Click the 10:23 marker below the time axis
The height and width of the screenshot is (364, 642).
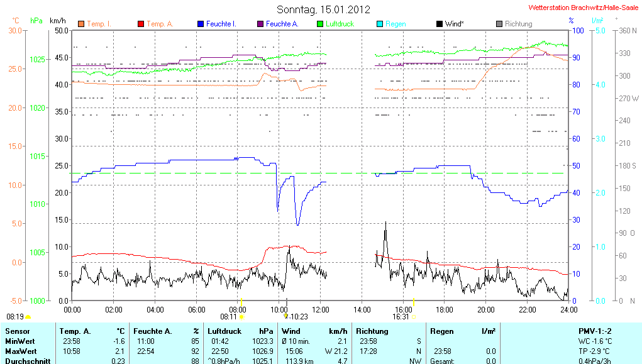pyautogui.click(x=298, y=317)
